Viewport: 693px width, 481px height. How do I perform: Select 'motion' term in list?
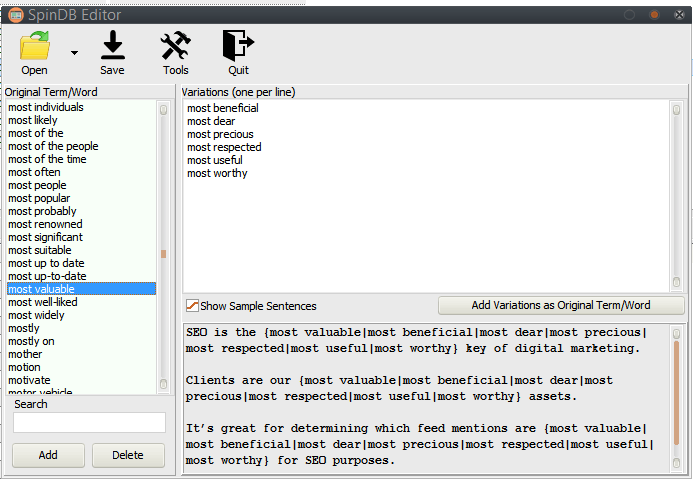[81, 367]
